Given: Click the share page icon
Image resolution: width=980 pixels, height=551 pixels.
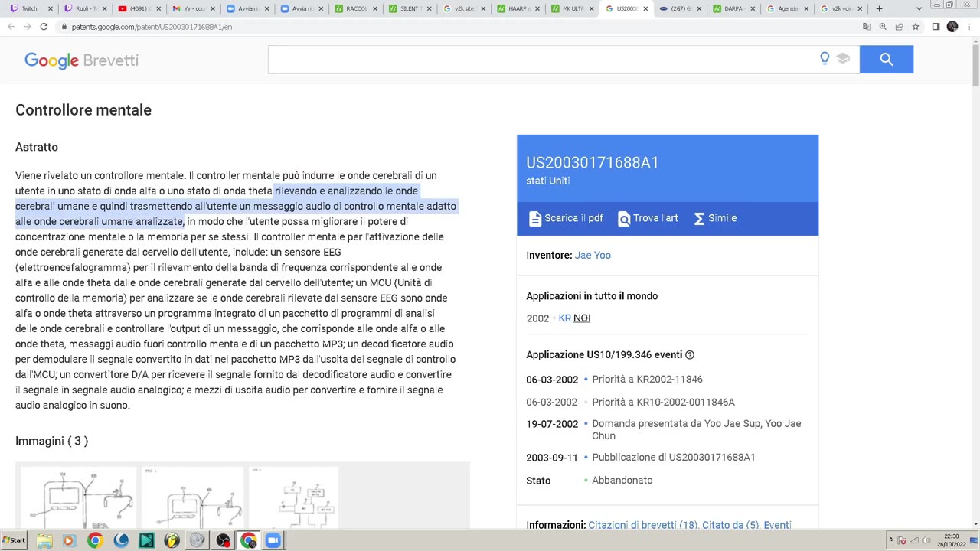Looking at the screenshot, I should point(899,27).
